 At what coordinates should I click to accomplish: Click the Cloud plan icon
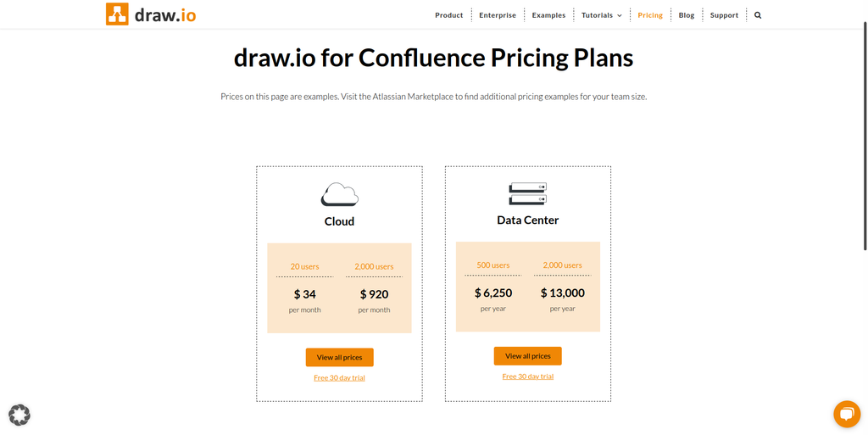[339, 195]
